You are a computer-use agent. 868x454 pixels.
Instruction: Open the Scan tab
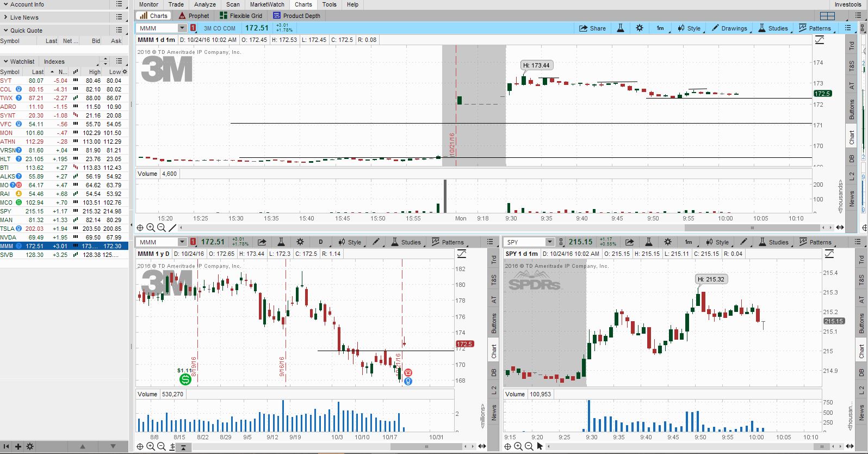233,4
